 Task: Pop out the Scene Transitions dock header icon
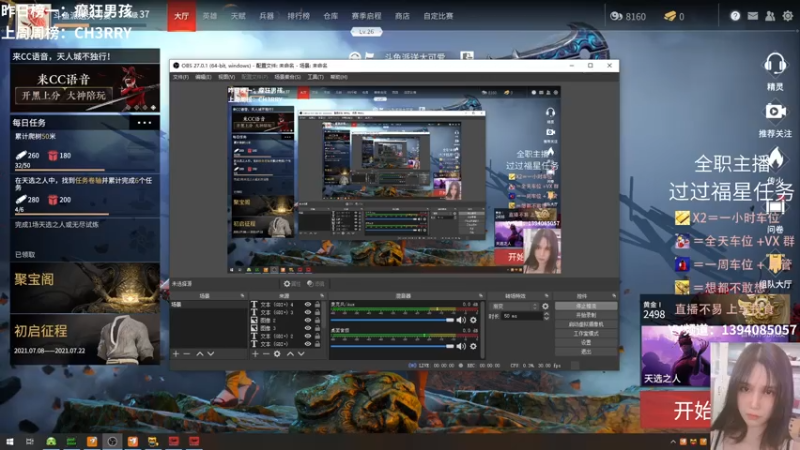546,296
